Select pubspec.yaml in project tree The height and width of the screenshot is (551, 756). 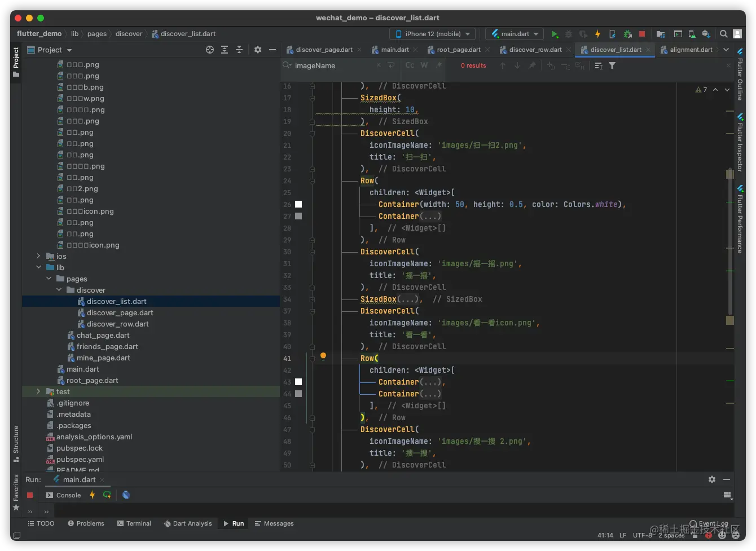click(x=80, y=459)
